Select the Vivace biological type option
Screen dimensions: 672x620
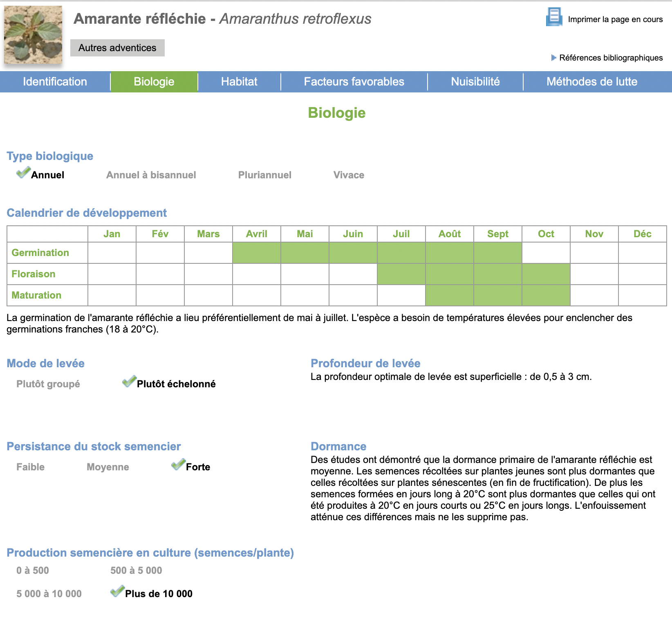pyautogui.click(x=348, y=175)
